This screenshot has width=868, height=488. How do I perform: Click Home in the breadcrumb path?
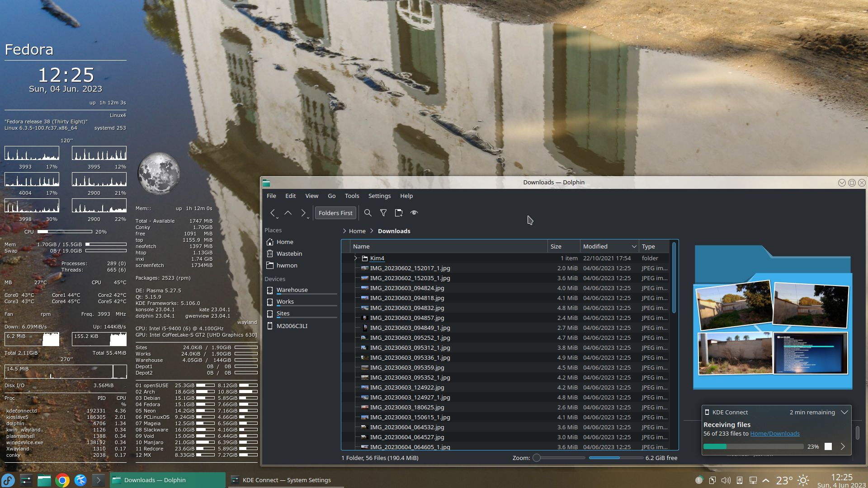357,231
